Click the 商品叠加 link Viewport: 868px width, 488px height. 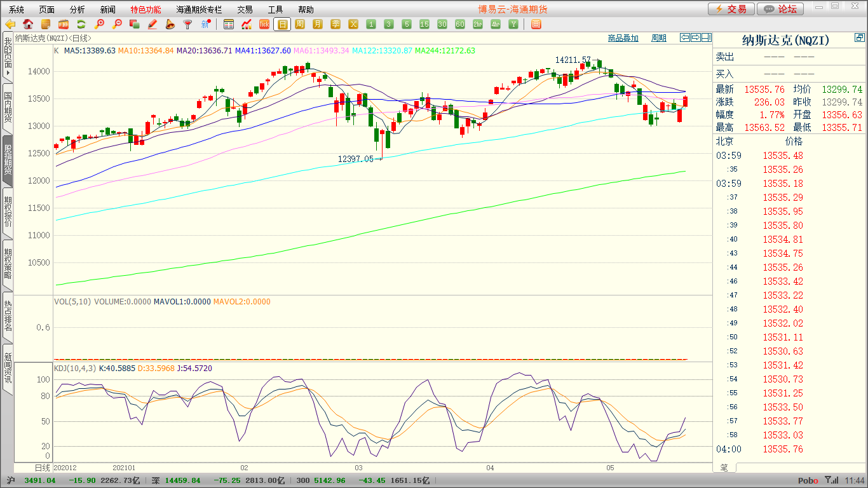(623, 38)
